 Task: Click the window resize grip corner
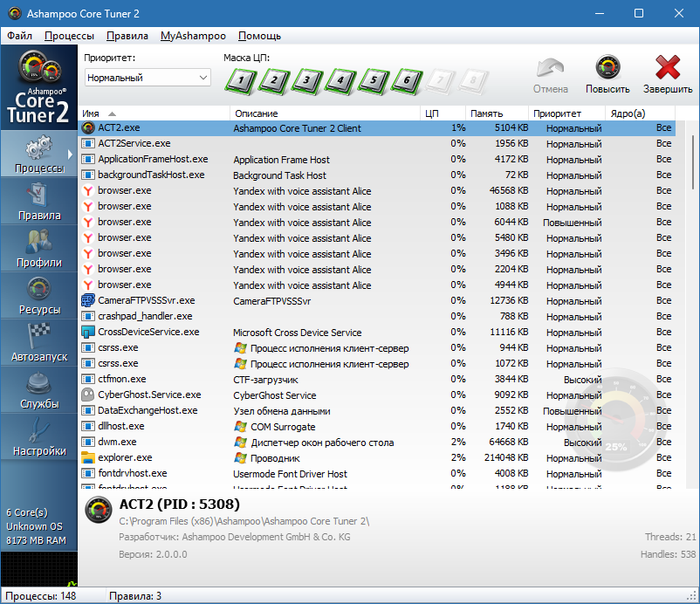(692, 596)
